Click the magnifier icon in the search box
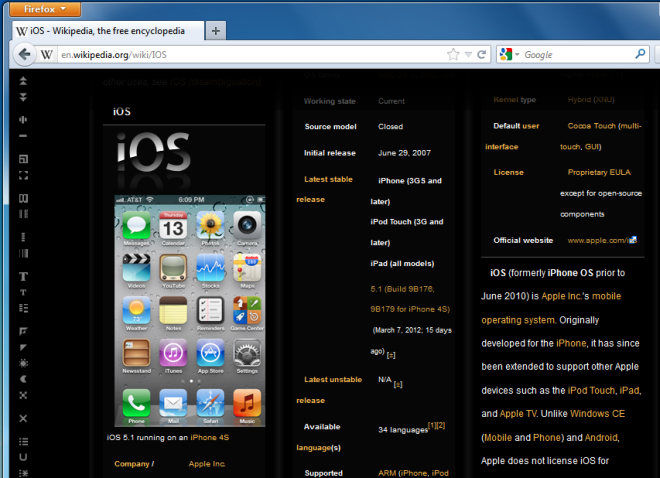Viewport: 660px width, 478px height. click(x=640, y=54)
